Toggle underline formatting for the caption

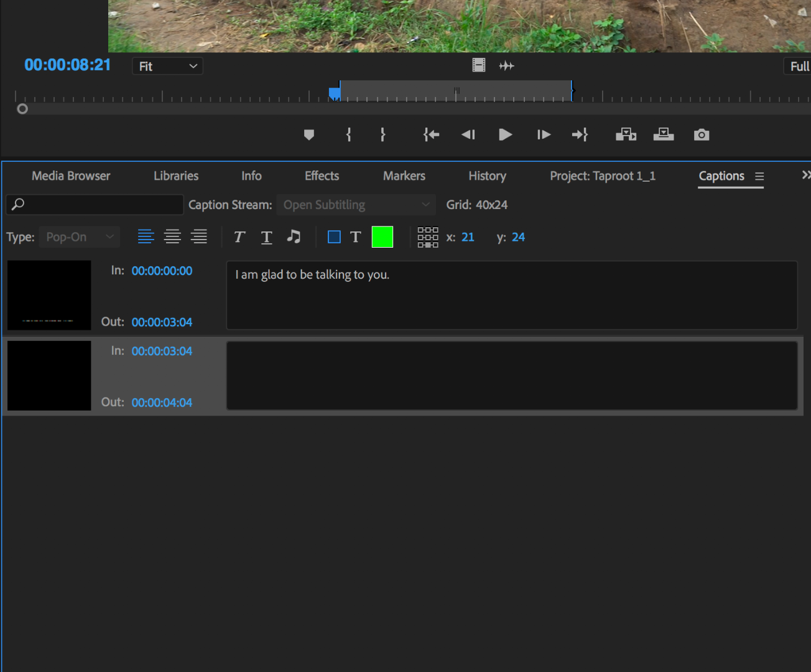pos(266,236)
